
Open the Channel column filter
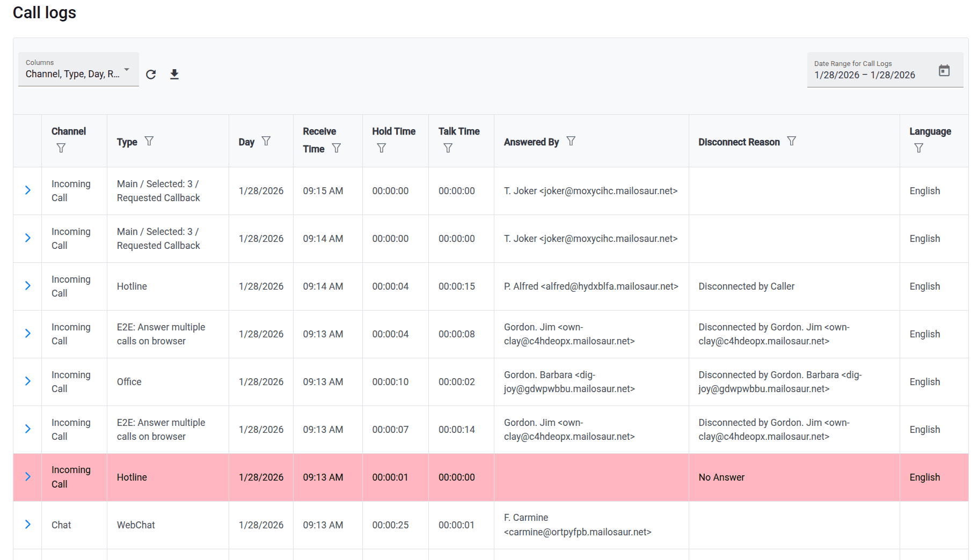61,148
